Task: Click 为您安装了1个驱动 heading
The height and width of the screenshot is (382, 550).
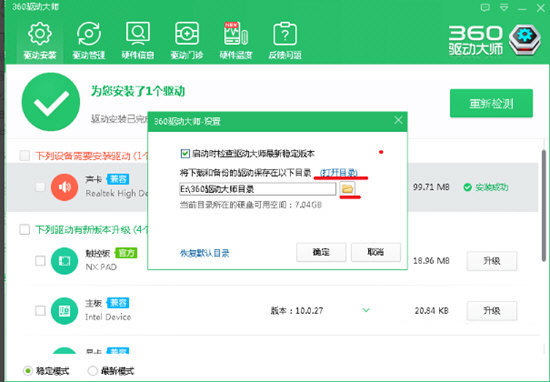Action: pos(138,92)
